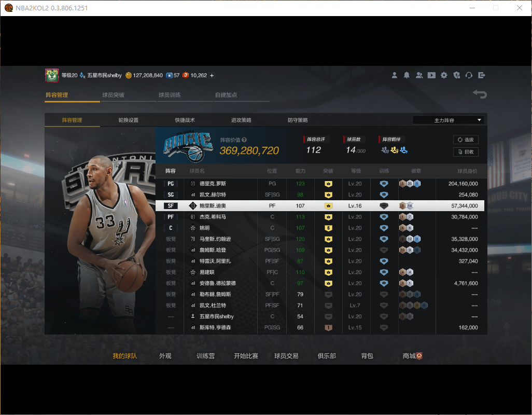Click the plus icon to add currency

212,76
